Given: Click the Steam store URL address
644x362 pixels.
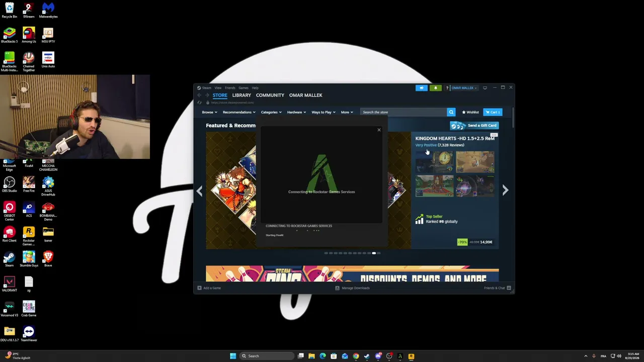Looking at the screenshot, I should pyautogui.click(x=232, y=103).
